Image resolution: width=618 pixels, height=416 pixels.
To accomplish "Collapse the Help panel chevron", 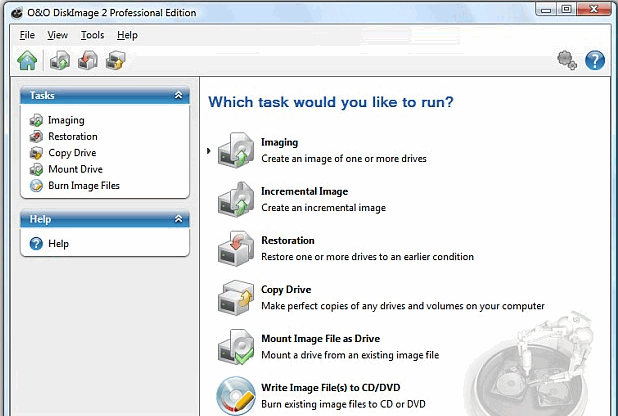I will (179, 219).
